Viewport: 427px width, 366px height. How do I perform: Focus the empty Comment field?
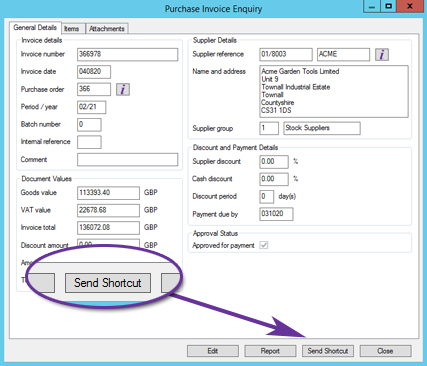point(127,159)
